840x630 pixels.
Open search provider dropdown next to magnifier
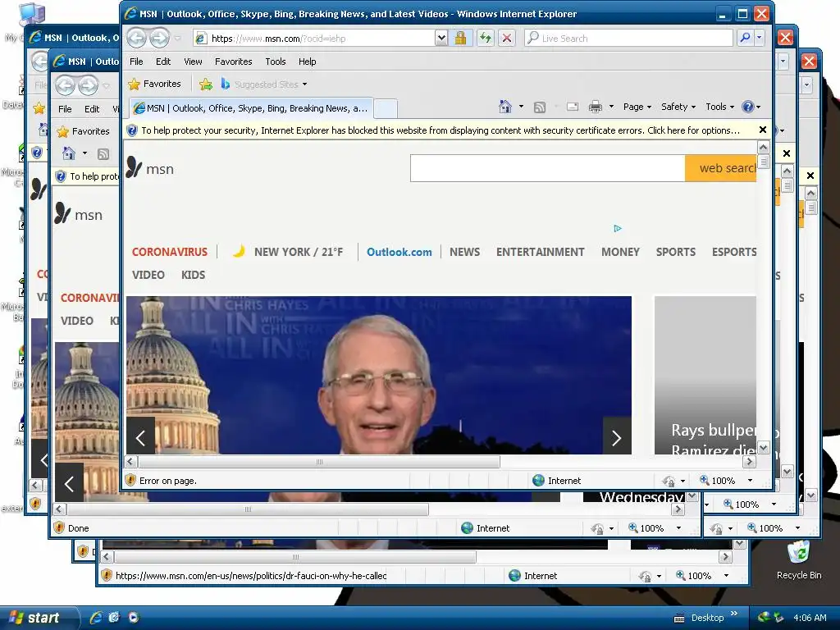pos(759,38)
